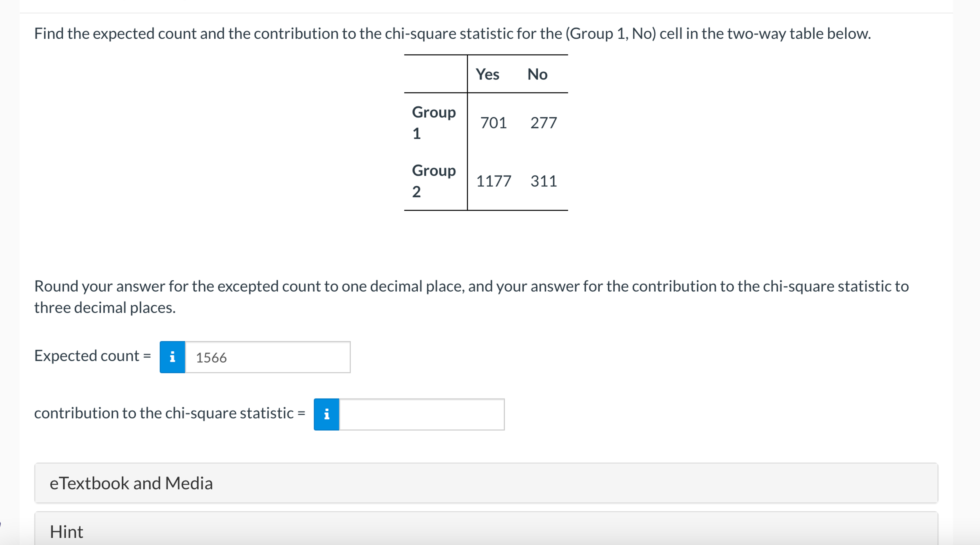Click inside the Expected count input showing 1566
The height and width of the screenshot is (545, 980).
266,357
